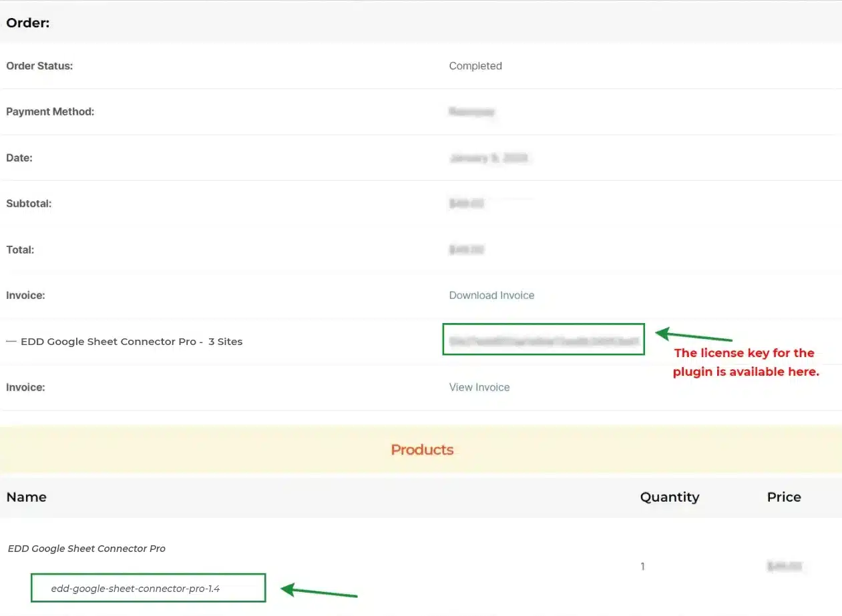Viewport: 842px width, 616px height.
Task: Click the green arrow beside the plugin file
Action: tap(319, 591)
